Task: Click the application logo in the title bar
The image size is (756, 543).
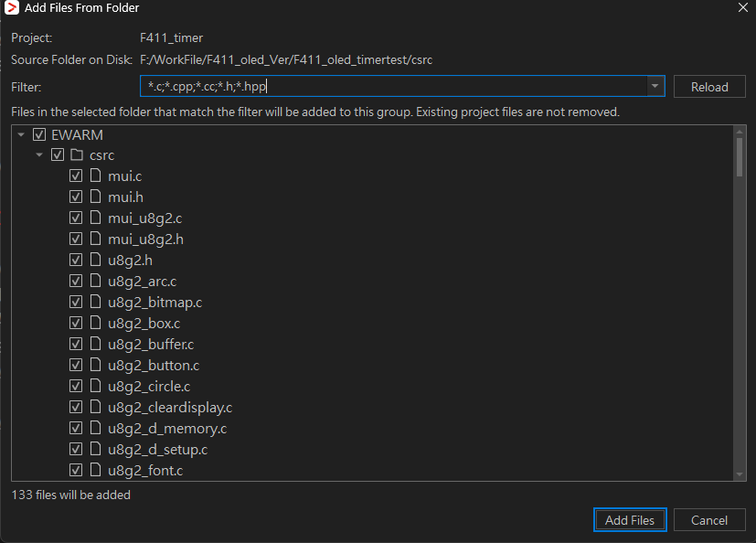Action: point(12,7)
